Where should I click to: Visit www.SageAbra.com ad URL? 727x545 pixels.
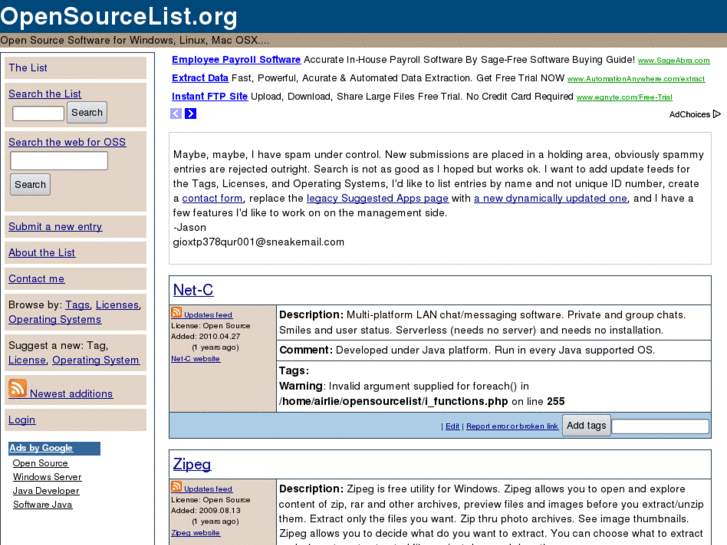pyautogui.click(x=674, y=60)
